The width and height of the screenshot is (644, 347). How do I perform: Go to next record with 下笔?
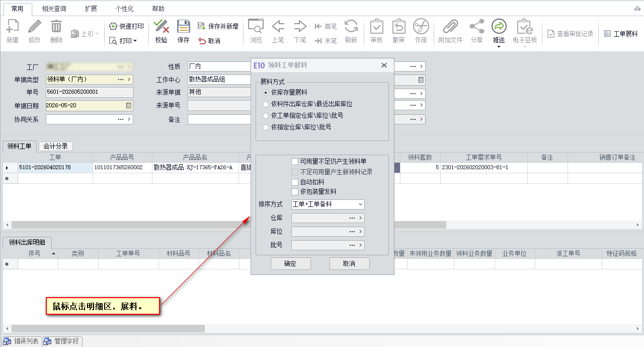(300, 31)
